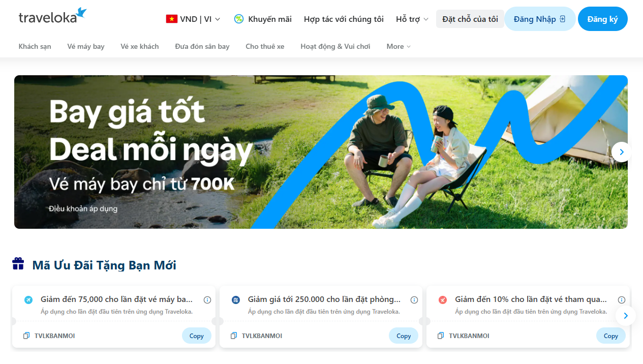Copy the code for the 10% activity coupon
The image size is (643, 364).
click(611, 336)
